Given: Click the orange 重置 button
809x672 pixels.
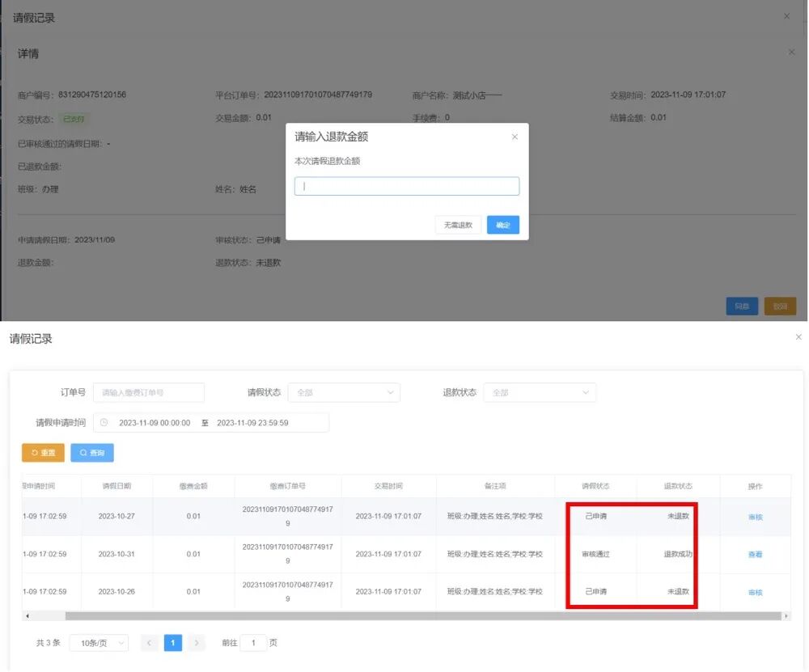Looking at the screenshot, I should click(x=43, y=453).
